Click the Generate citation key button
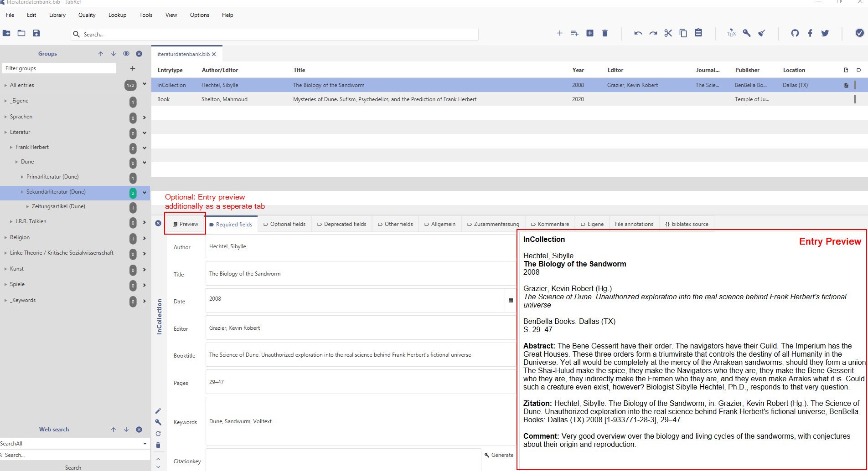The image size is (868, 471). [499, 455]
